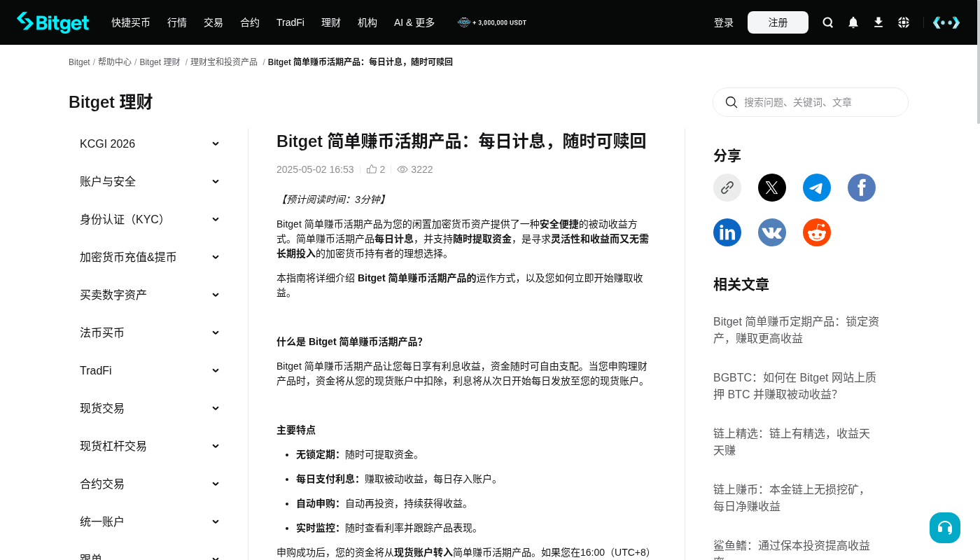The image size is (980, 560).
Task: Open TradFi top menu
Action: tap(290, 22)
